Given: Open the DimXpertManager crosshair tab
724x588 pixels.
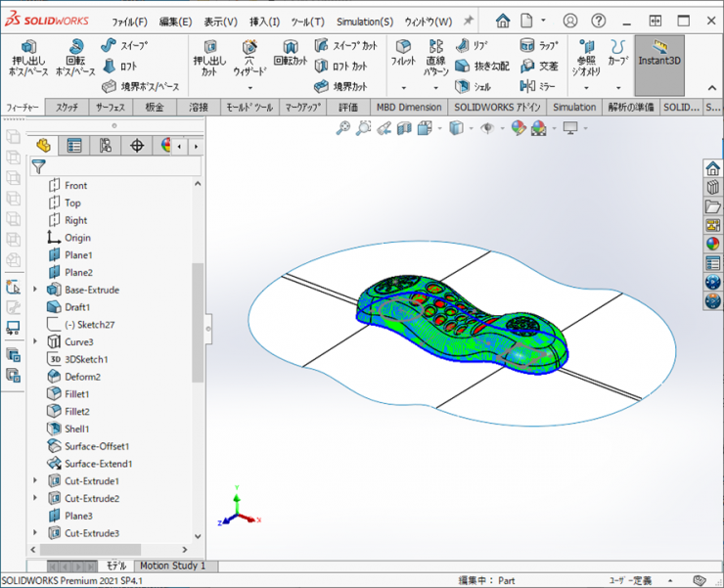Looking at the screenshot, I should pyautogui.click(x=136, y=146).
